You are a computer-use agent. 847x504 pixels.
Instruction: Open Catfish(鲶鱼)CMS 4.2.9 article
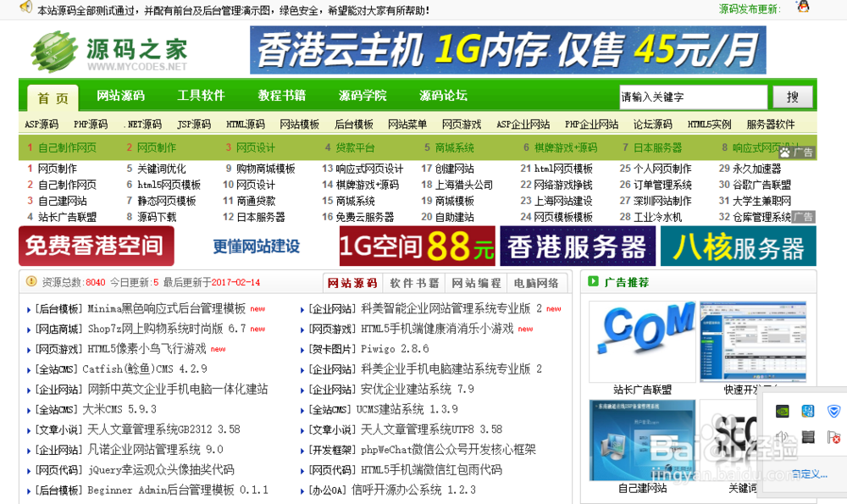(145, 369)
